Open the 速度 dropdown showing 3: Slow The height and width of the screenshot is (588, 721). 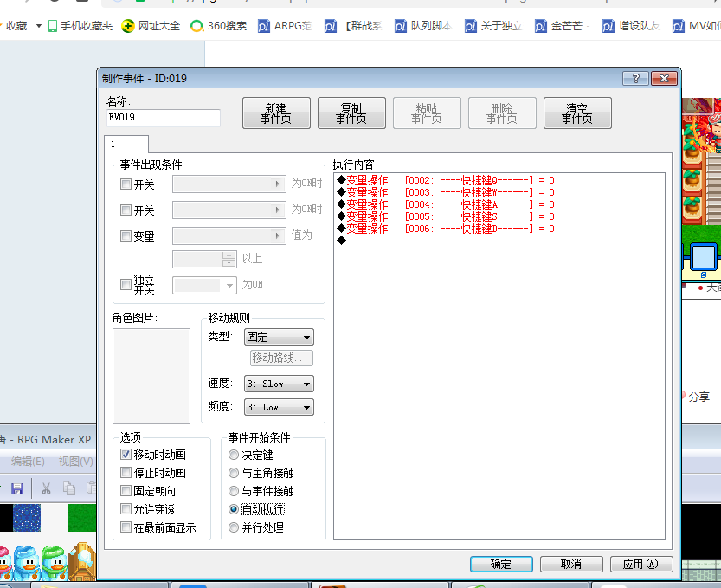point(279,384)
